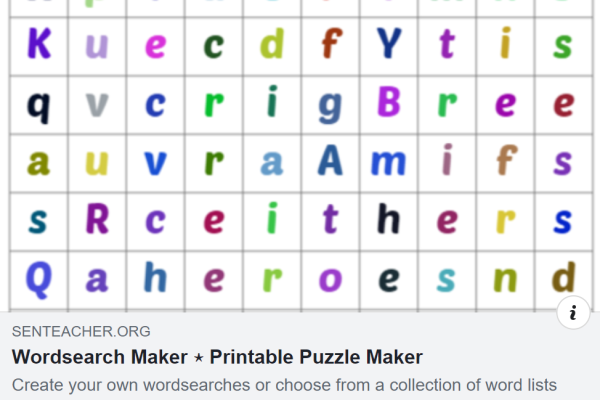Click the 'Create your own wordsearches' description

[284, 385]
